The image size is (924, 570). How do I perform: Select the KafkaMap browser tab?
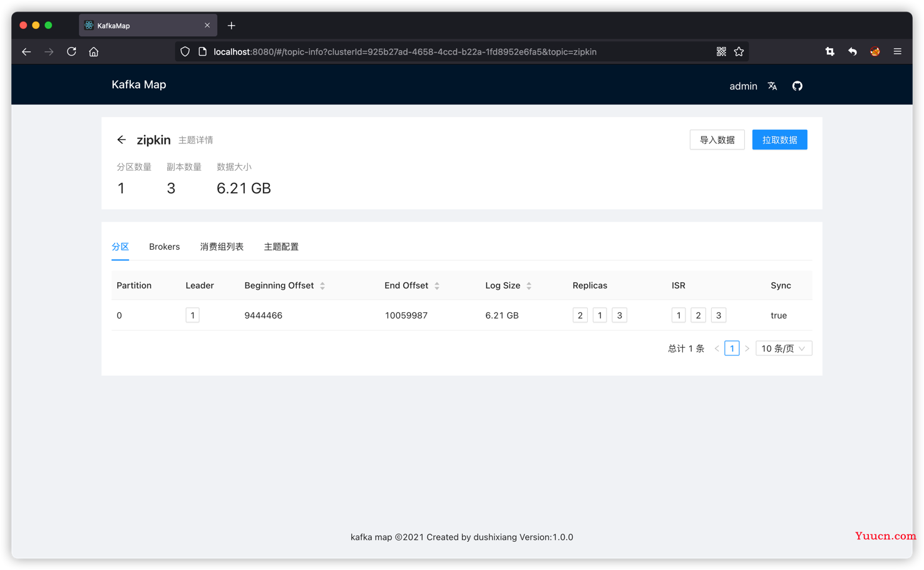[148, 26]
